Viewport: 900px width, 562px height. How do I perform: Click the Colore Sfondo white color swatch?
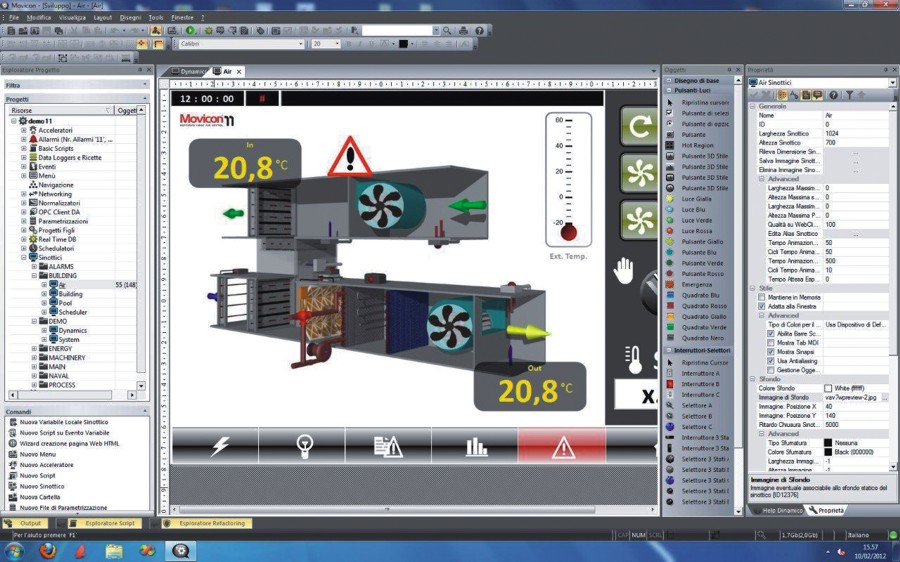click(828, 388)
